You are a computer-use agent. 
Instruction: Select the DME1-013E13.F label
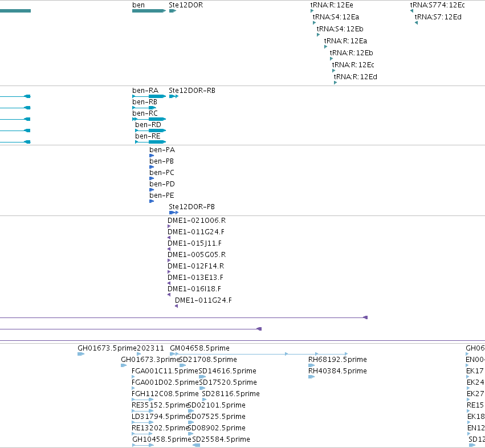(x=195, y=278)
